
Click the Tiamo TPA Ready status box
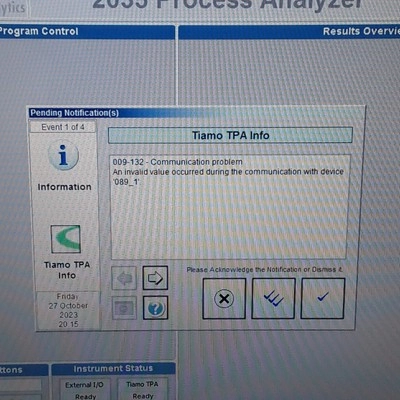coord(142,389)
